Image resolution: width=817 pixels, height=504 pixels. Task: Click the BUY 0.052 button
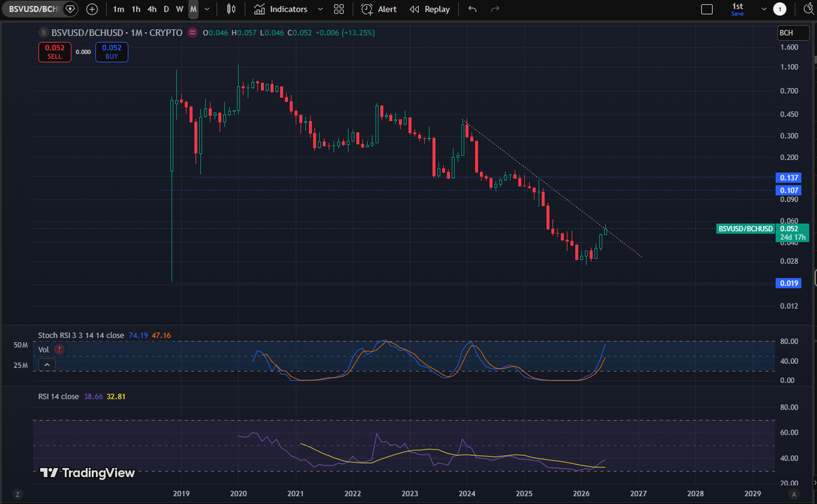[x=112, y=52]
